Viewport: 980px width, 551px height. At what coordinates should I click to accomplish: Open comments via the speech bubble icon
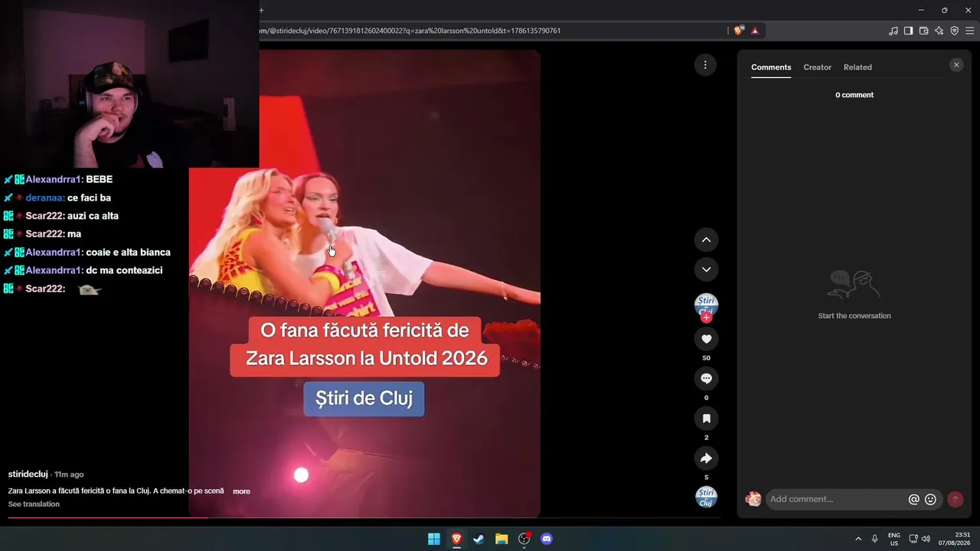click(706, 379)
